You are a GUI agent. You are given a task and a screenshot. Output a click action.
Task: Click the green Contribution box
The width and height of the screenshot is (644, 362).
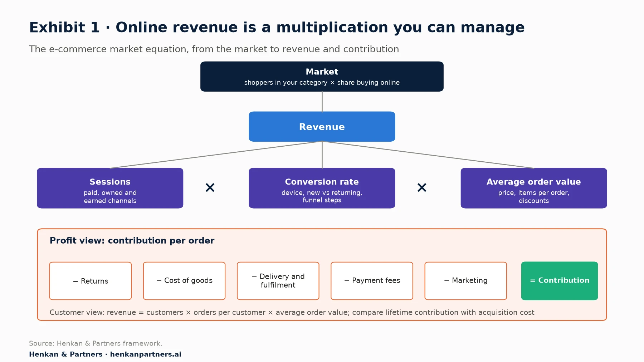pyautogui.click(x=560, y=281)
